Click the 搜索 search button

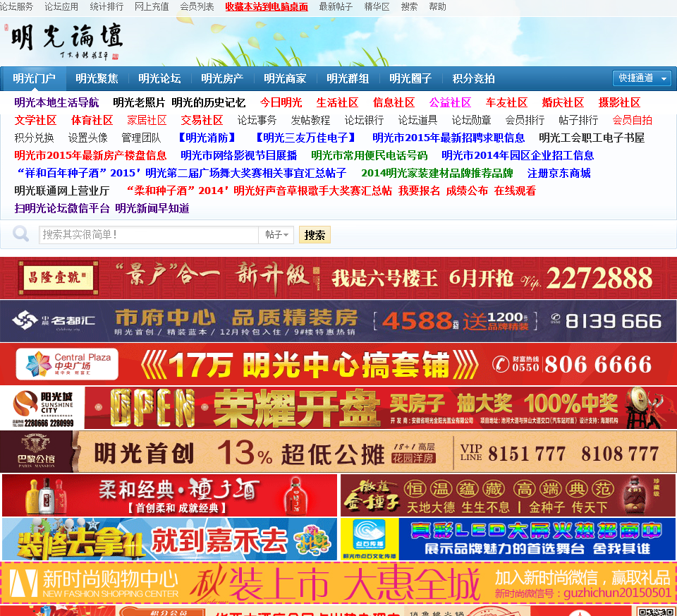(315, 234)
